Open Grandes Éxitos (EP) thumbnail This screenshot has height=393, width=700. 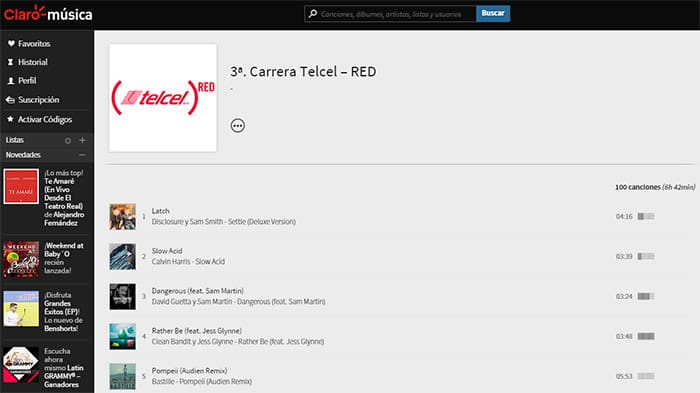(x=21, y=309)
